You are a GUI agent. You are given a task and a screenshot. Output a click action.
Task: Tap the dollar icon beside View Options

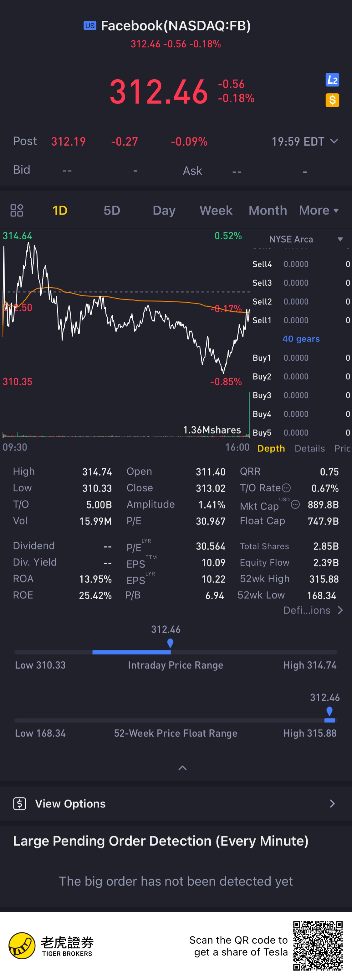19,804
